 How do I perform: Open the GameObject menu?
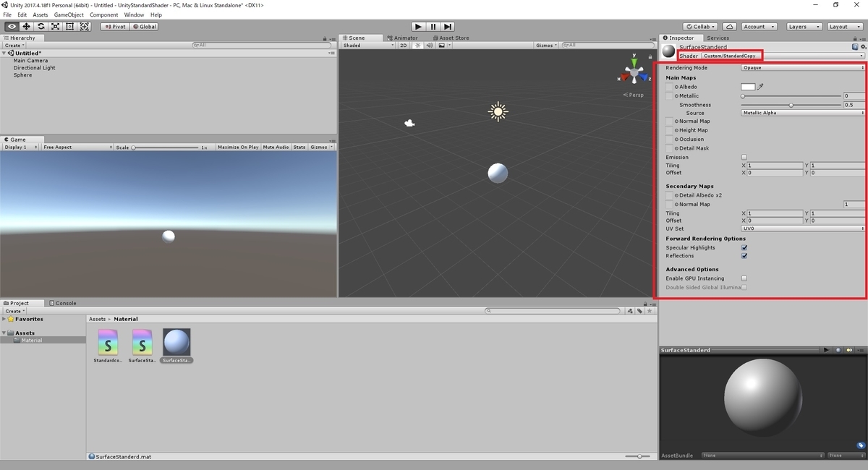(69, 14)
